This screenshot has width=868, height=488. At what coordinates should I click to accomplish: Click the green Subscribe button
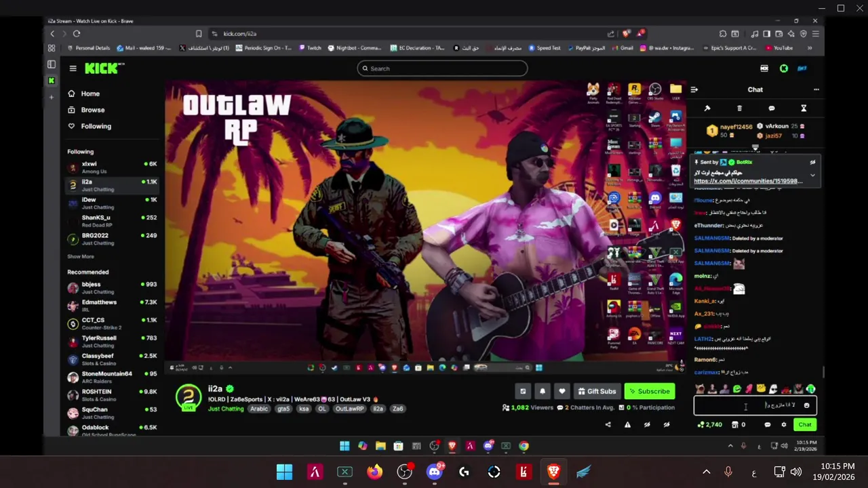650,391
